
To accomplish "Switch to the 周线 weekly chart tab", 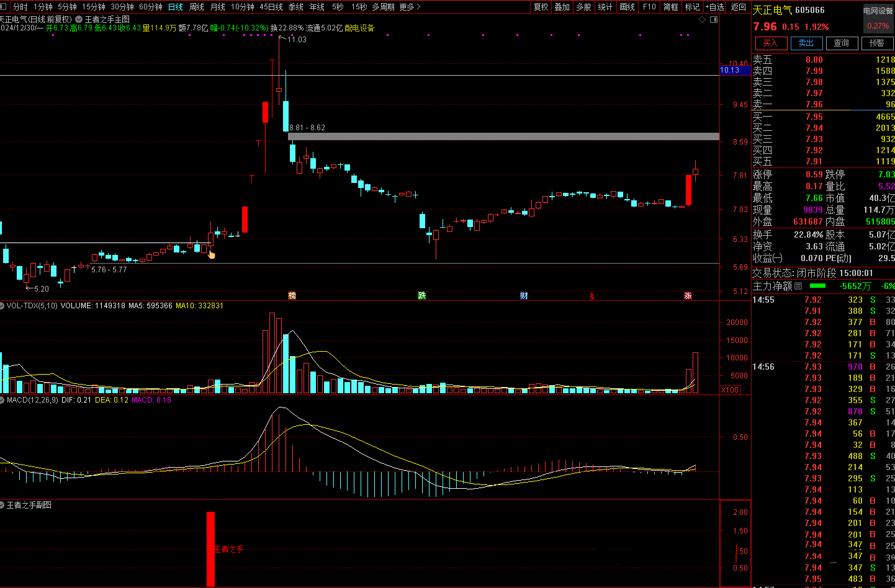I will click(x=197, y=7).
